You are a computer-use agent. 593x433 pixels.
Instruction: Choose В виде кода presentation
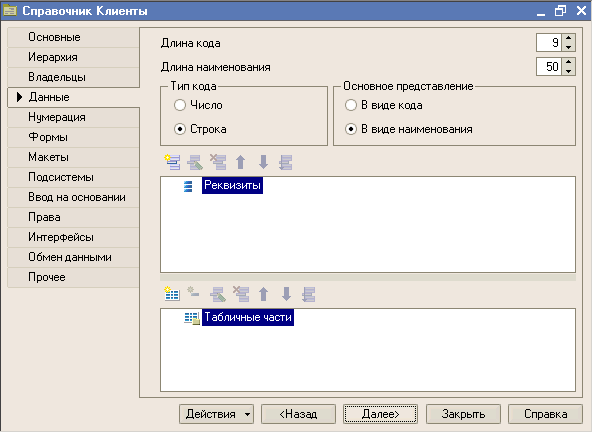click(x=351, y=105)
